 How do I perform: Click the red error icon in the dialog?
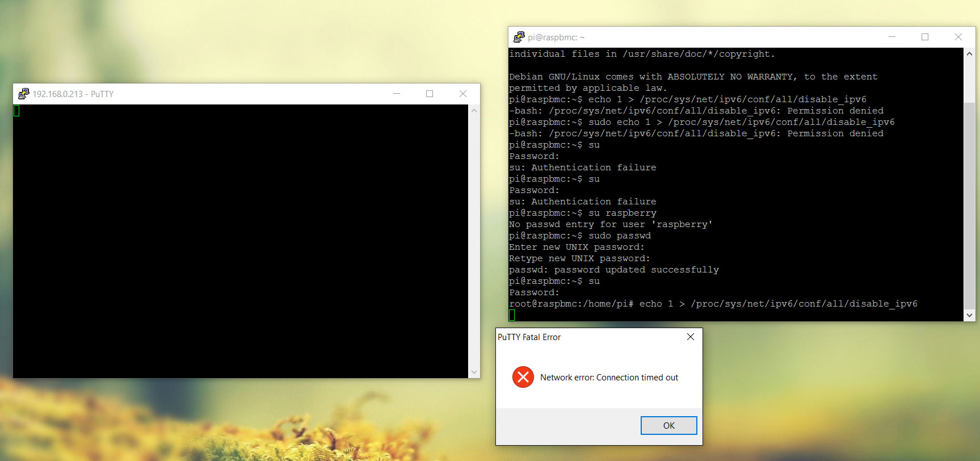coord(523,377)
